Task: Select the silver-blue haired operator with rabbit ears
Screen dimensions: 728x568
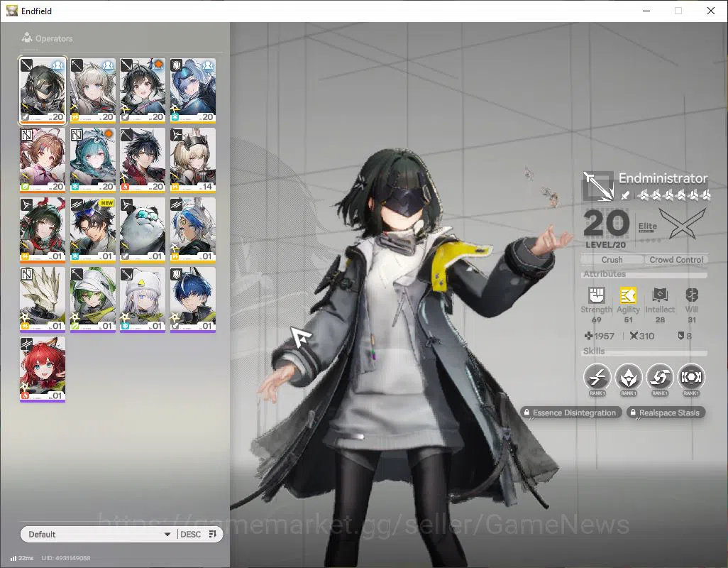Action: click(193, 230)
